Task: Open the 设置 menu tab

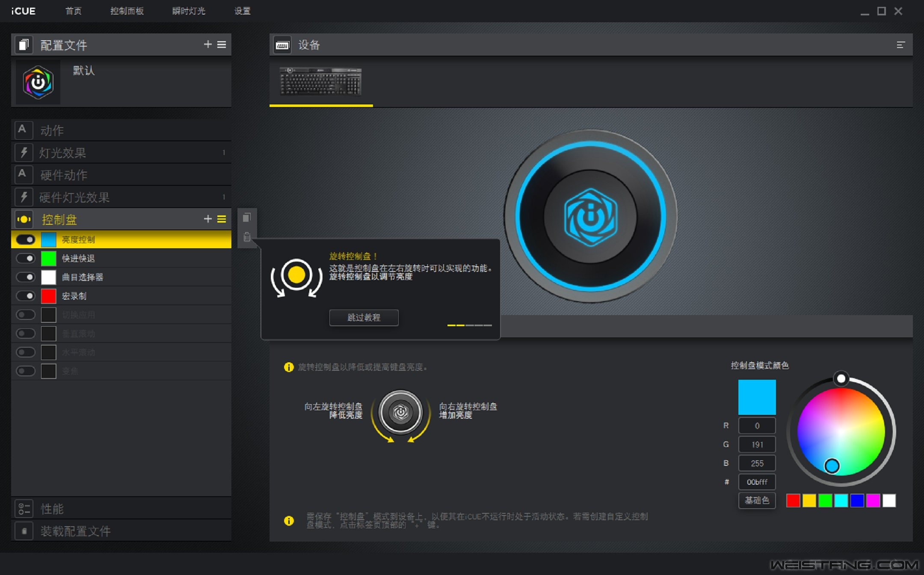Action: 242,11
